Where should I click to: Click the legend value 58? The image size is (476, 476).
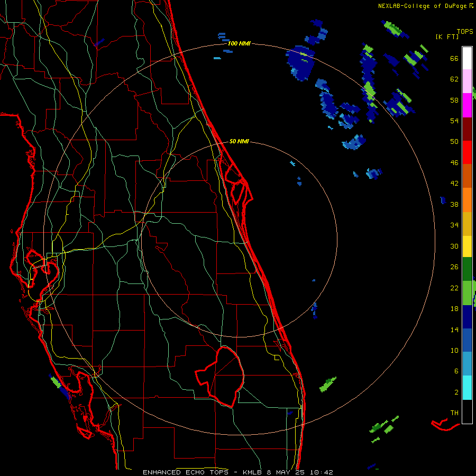(454, 100)
